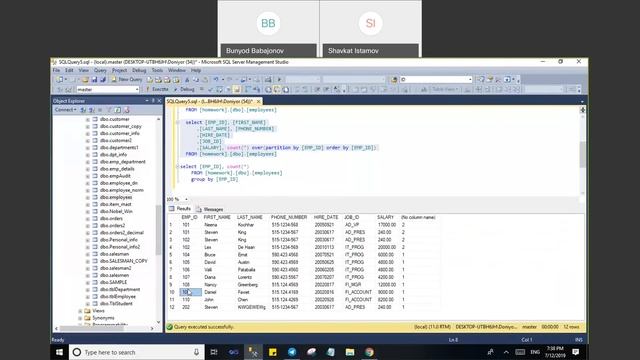Expand the dbo.salesman table node
This screenshot has width=640, height=360.
pyautogui.click(x=88, y=254)
